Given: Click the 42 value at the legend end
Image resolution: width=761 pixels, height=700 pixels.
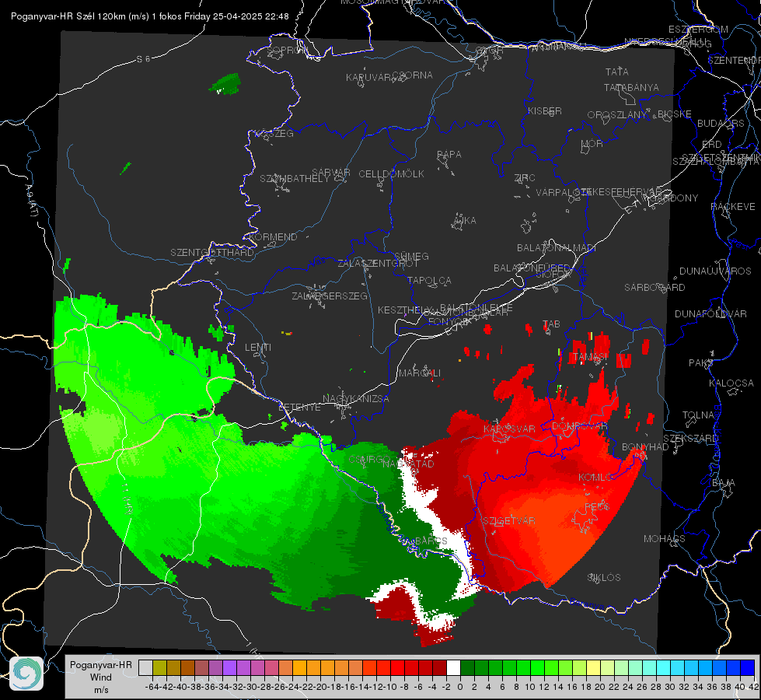Looking at the screenshot, I should (x=754, y=687).
